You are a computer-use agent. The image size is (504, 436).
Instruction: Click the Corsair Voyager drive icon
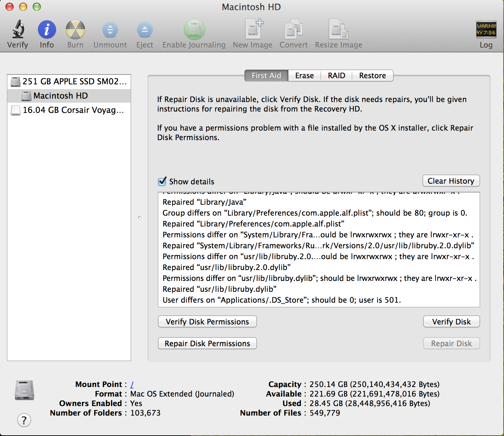tap(15, 110)
